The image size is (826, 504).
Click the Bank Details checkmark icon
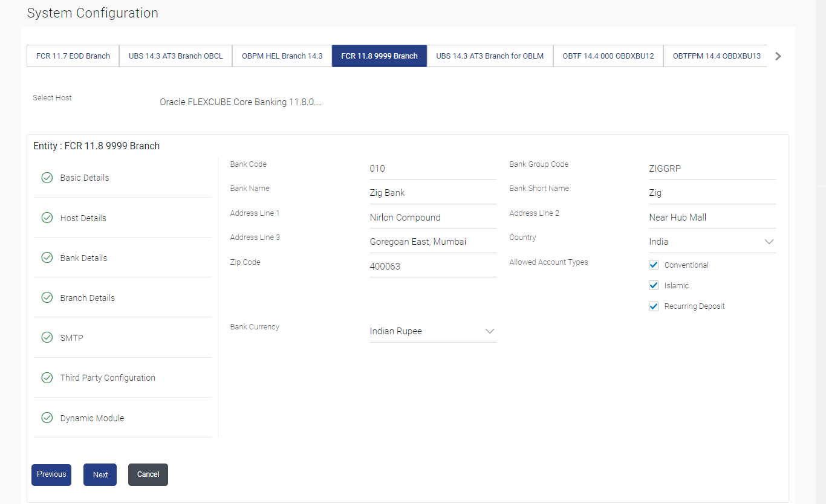click(x=47, y=257)
